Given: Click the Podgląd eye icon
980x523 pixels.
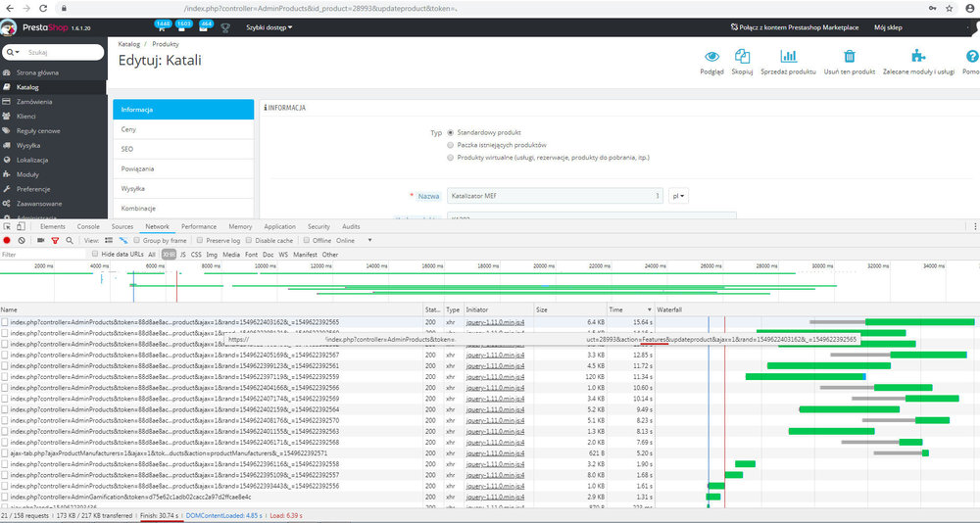Looking at the screenshot, I should point(711,57).
